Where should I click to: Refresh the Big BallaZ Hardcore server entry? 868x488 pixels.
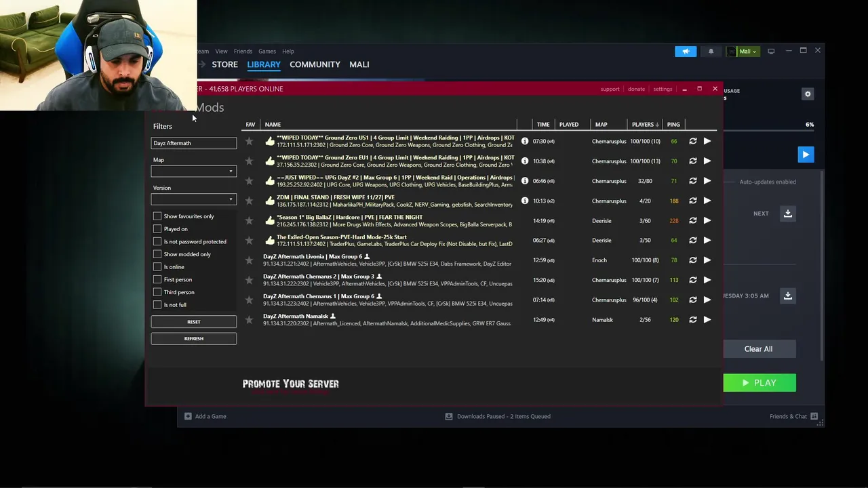pos(692,220)
